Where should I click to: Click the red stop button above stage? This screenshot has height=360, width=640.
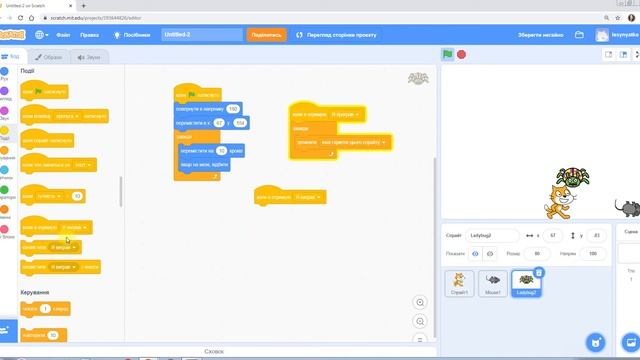tap(461, 54)
